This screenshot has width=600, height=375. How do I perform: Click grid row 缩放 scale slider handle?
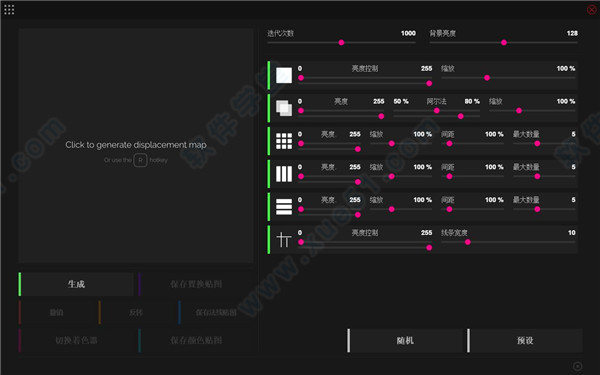click(391, 143)
